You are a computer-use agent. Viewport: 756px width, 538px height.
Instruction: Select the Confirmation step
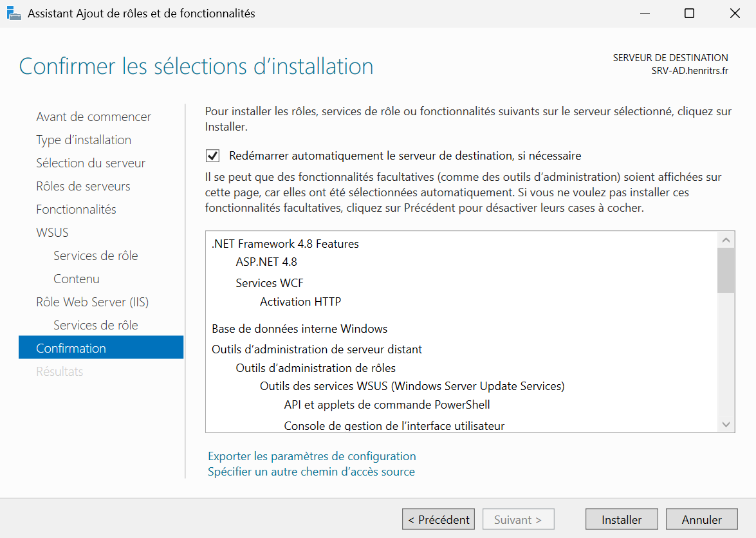pyautogui.click(x=101, y=348)
